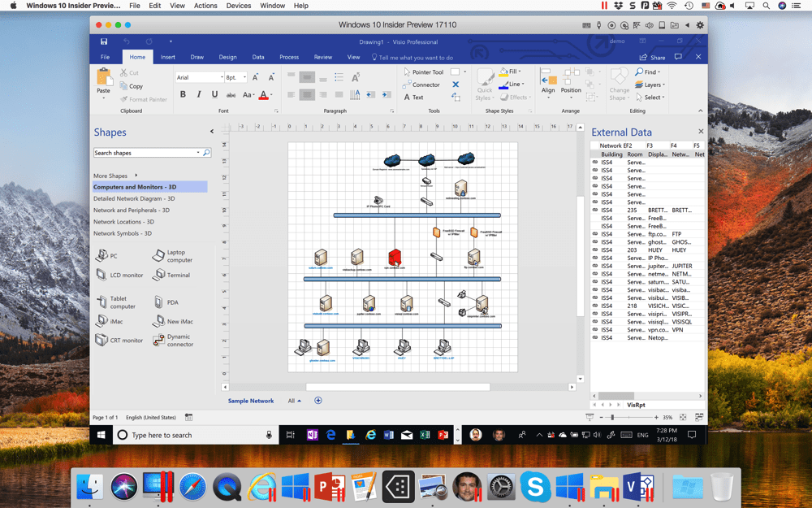Apply strikethrough formatting
This screenshot has width=812, height=508.
tap(229, 94)
